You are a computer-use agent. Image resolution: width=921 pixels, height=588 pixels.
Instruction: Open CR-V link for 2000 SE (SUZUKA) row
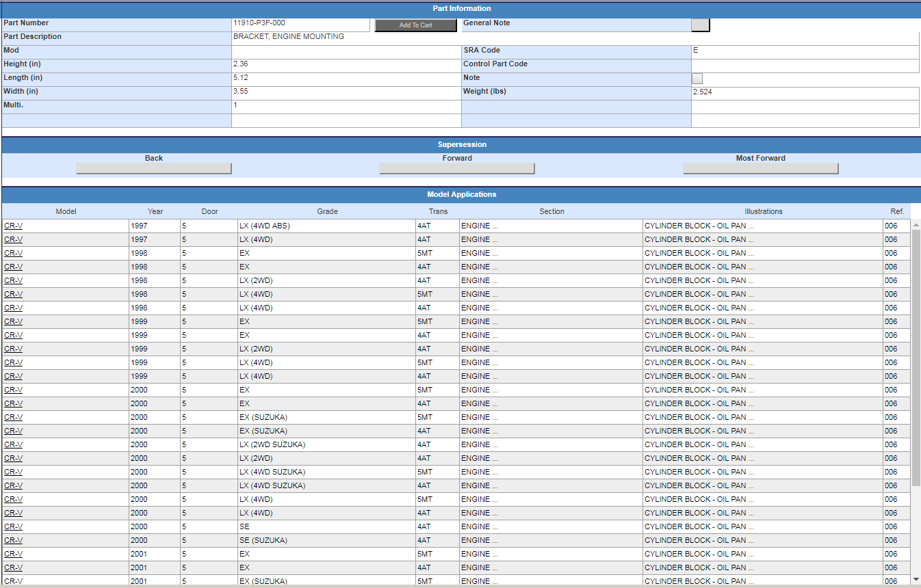(13, 540)
